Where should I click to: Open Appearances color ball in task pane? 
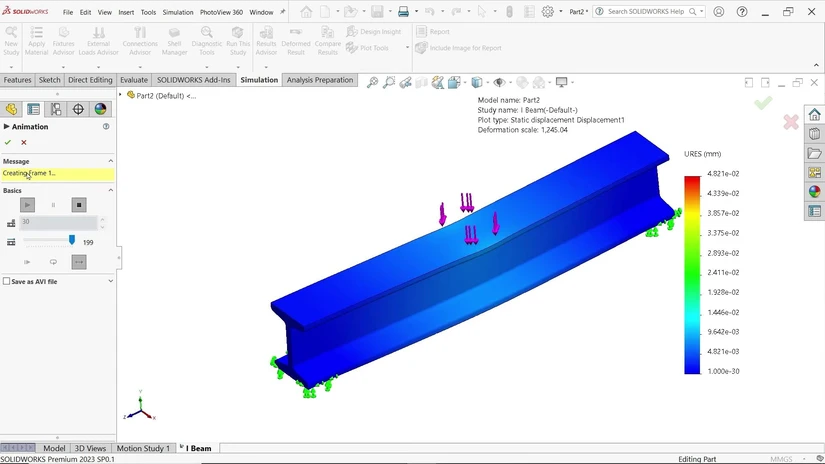click(814, 192)
